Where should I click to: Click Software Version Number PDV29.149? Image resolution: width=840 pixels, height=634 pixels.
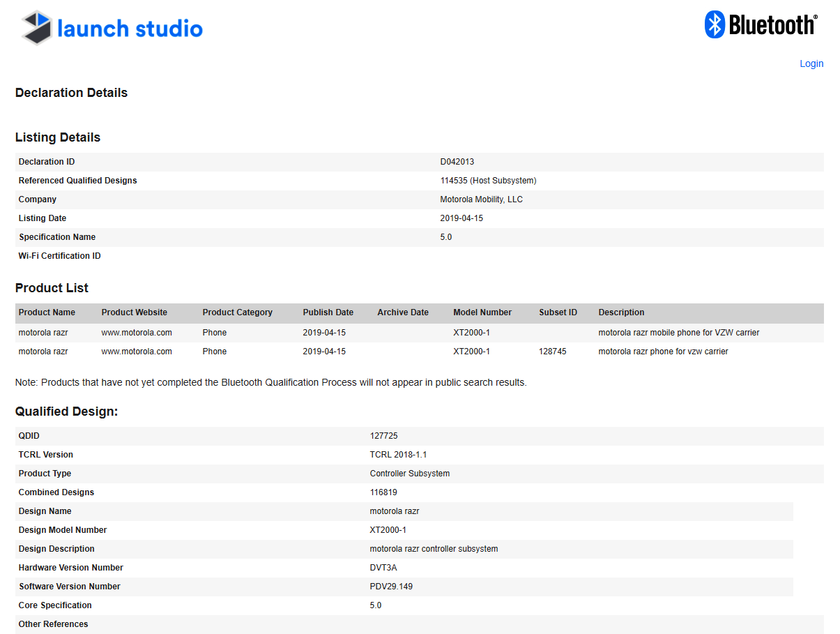[391, 587]
